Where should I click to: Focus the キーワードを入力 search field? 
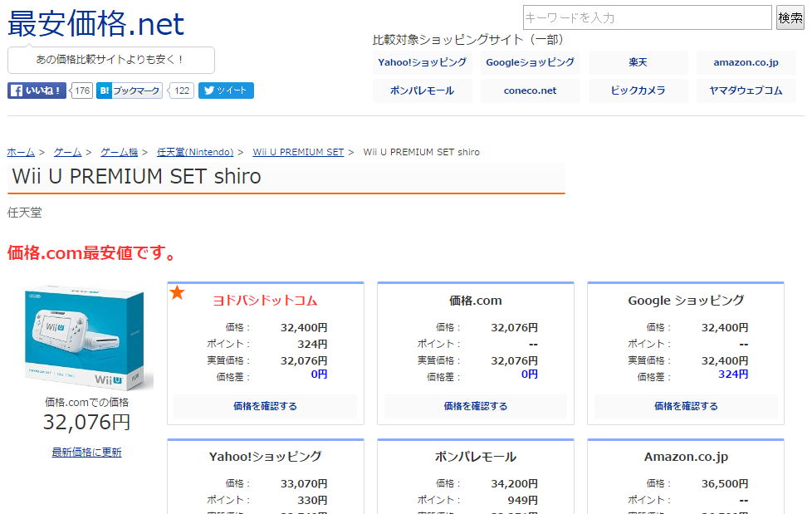(648, 17)
